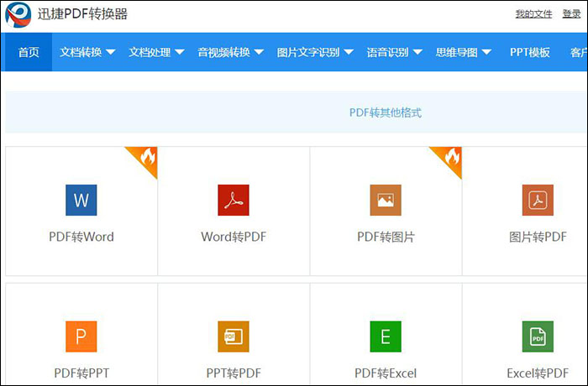588x386 pixels.
Task: Open the PDF转PPT orange P icon
Action: click(x=81, y=336)
